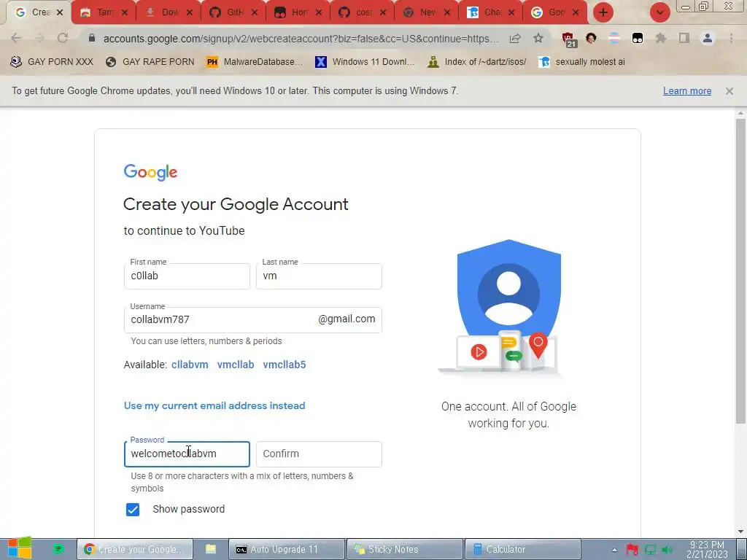
Task: Click the scrollbar down arrow
Action: coord(740,532)
